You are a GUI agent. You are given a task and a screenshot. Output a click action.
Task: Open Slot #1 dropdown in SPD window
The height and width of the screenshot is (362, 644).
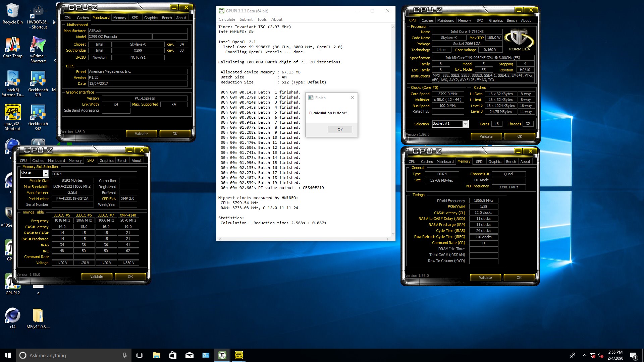(x=46, y=173)
